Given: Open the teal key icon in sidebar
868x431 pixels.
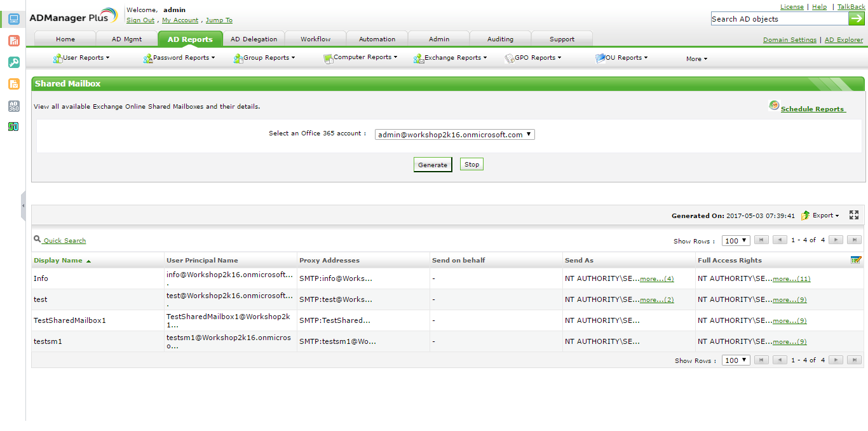Looking at the screenshot, I should tap(13, 62).
